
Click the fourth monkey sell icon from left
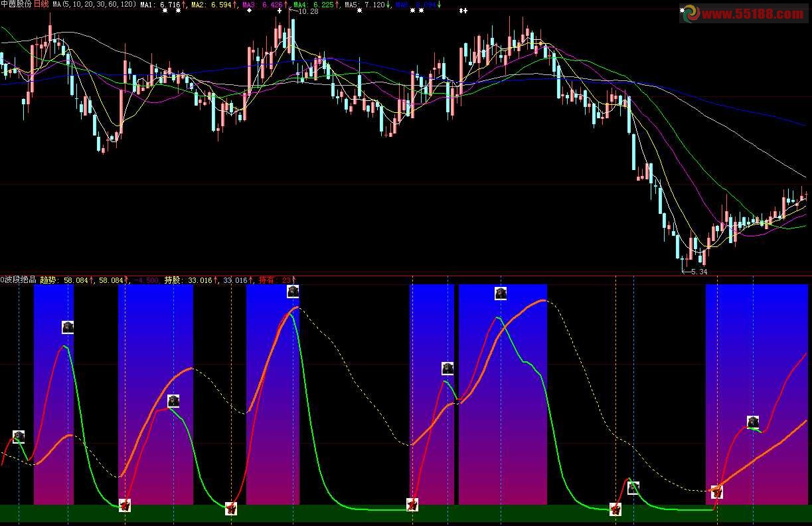pyautogui.click(x=293, y=292)
